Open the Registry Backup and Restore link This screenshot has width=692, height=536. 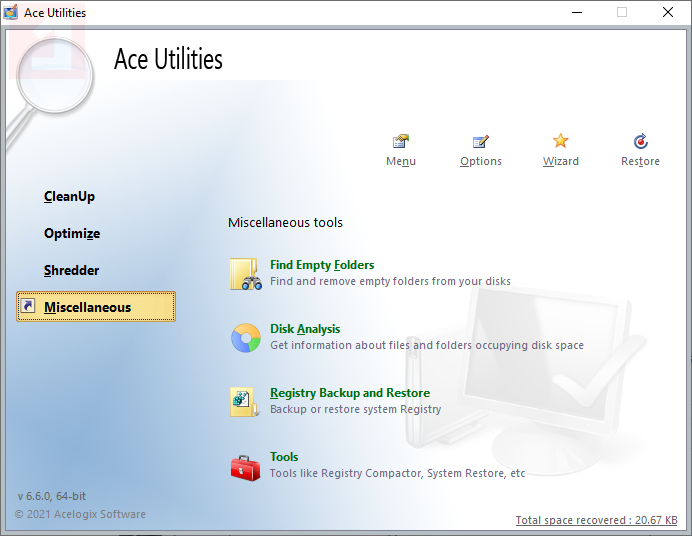point(350,393)
